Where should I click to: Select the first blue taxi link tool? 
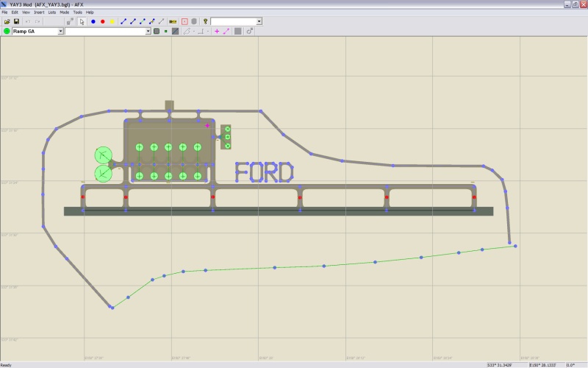[123, 21]
